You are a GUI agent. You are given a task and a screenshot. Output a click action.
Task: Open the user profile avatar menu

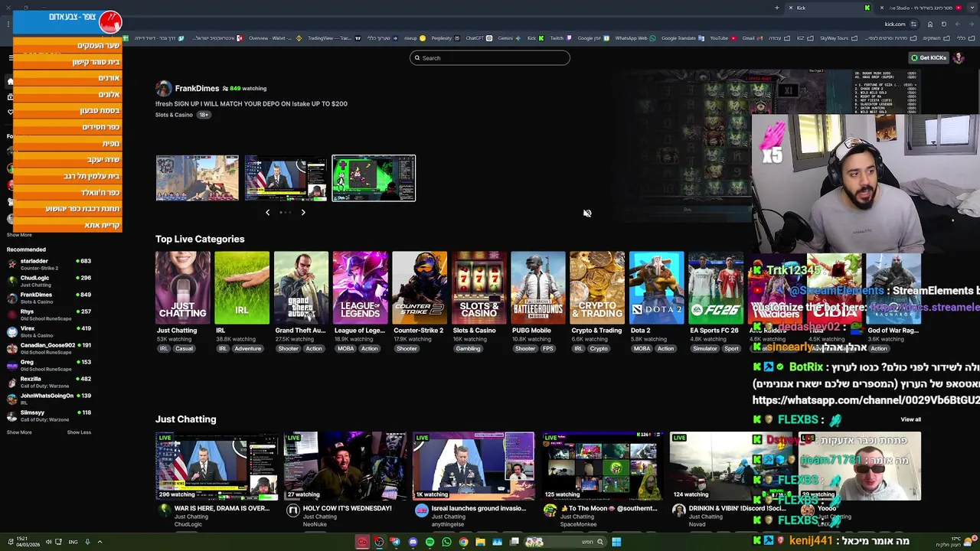(959, 58)
